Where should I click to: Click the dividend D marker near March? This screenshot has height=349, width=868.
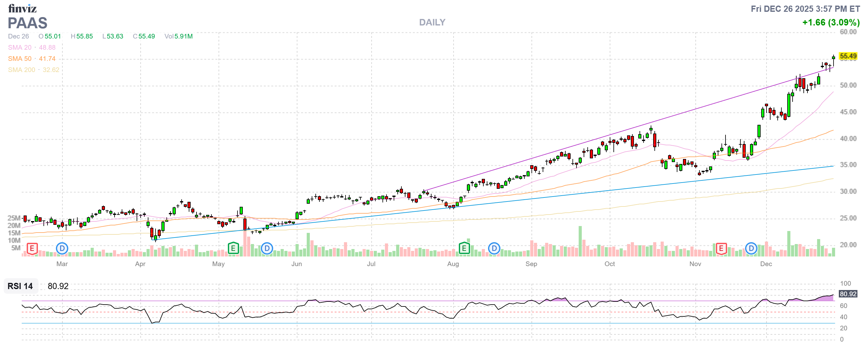pos(62,249)
